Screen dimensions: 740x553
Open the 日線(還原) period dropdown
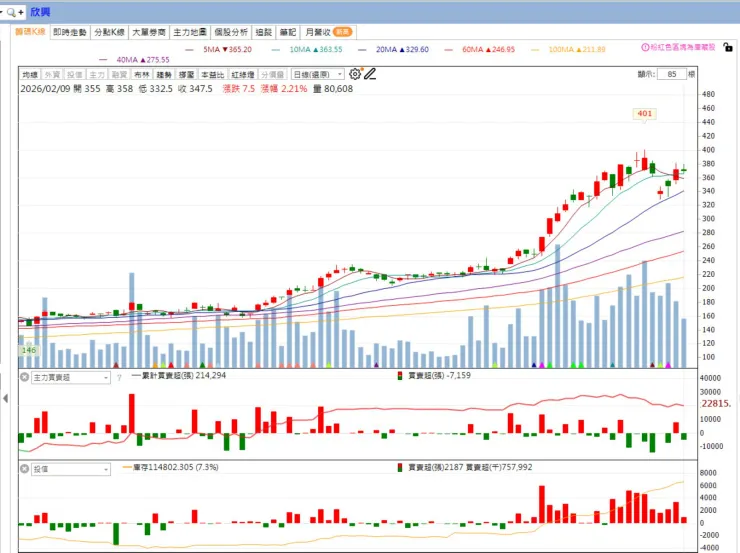(318, 75)
